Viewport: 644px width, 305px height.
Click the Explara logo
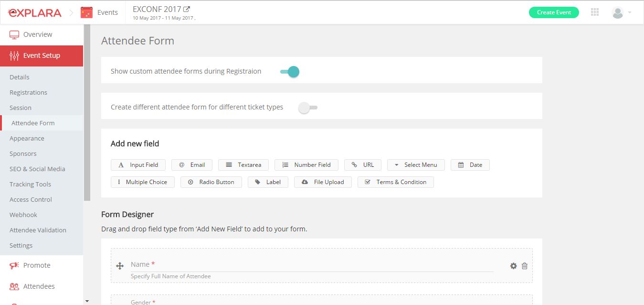(x=35, y=12)
